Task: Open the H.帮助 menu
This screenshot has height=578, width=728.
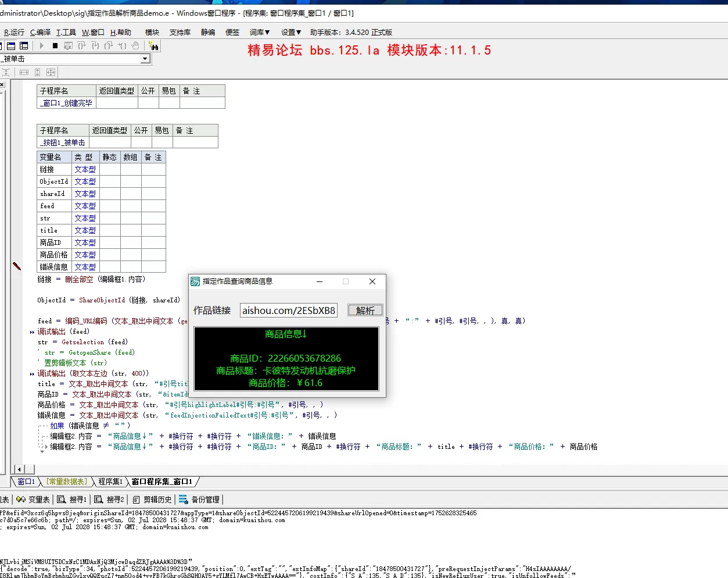Action: click(x=121, y=33)
